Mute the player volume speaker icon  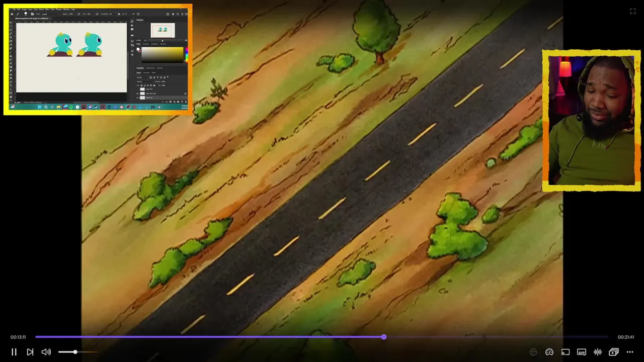(46, 352)
